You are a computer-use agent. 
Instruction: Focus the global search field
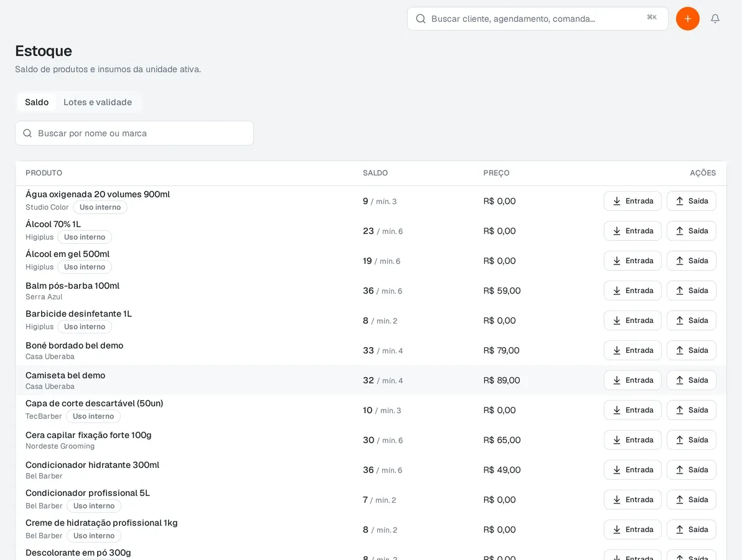point(538,19)
